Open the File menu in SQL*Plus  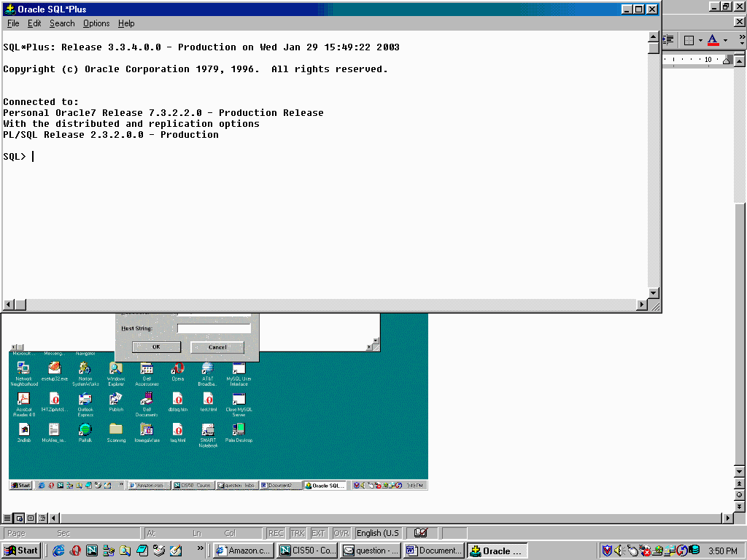click(13, 23)
